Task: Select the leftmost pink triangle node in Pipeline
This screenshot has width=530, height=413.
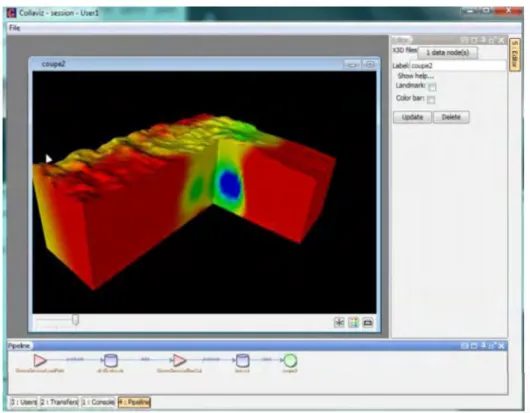Action: 40,361
